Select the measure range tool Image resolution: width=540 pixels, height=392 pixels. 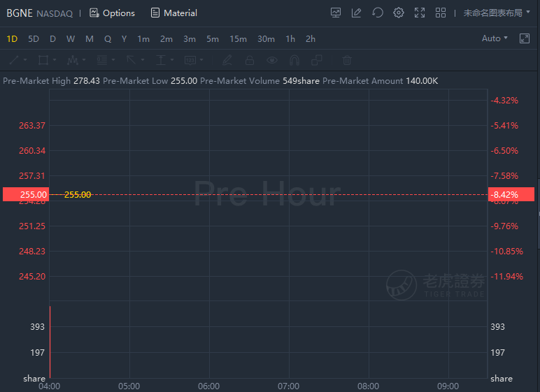pos(160,60)
